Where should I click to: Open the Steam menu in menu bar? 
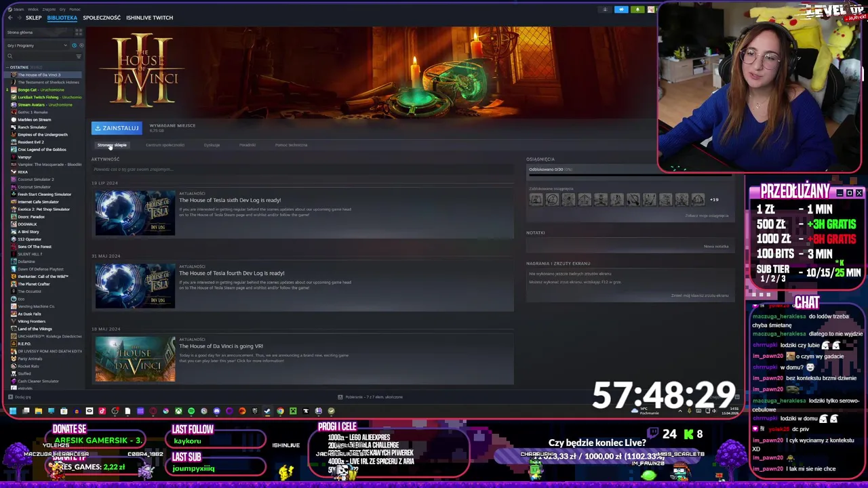coord(18,9)
